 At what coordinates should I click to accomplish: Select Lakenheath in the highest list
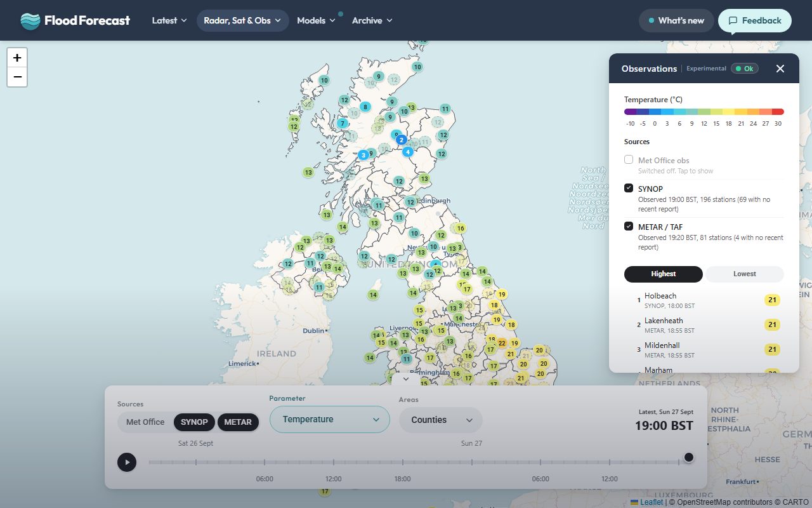pos(704,325)
